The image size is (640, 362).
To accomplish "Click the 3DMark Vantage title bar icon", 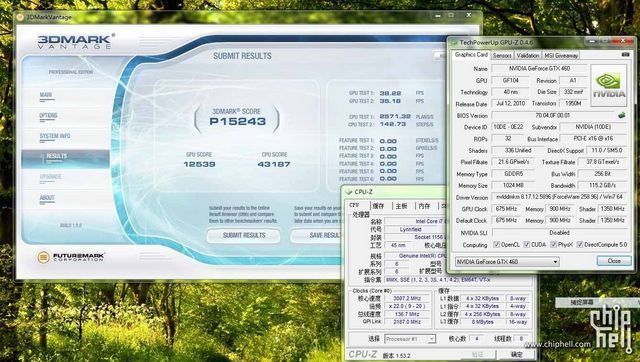I will click(x=20, y=17).
